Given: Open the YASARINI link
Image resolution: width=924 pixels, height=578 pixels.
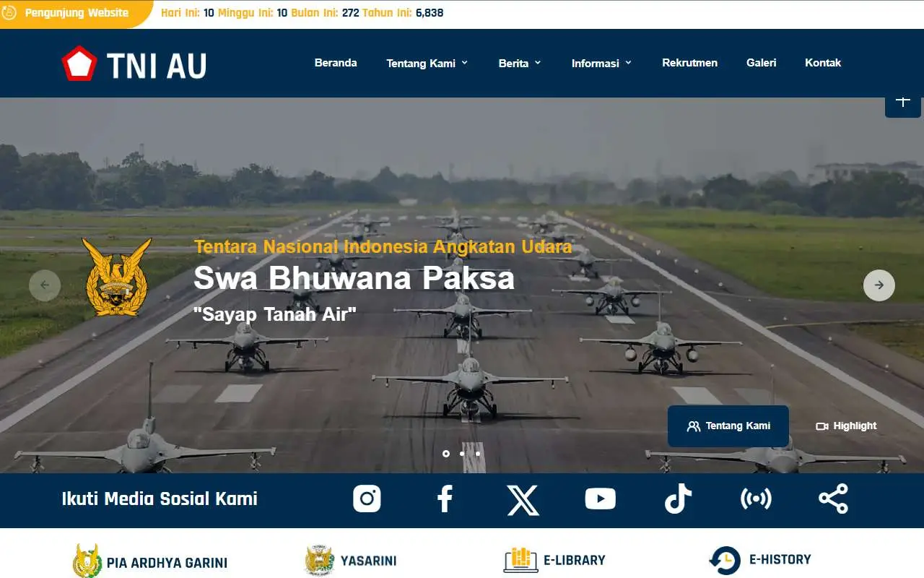Looking at the screenshot, I should tap(368, 561).
